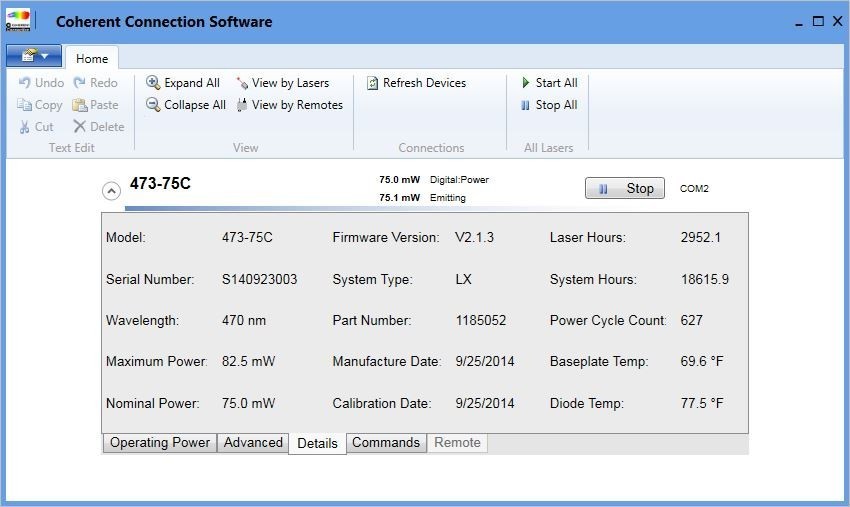Click the Baseplate Temp value 69.6 °F

click(702, 361)
